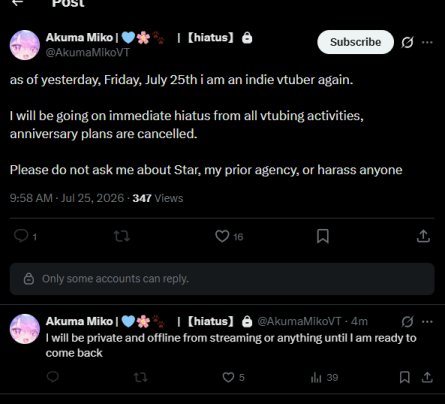Repost the main post
The height and width of the screenshot is (404, 445).
coord(122,236)
